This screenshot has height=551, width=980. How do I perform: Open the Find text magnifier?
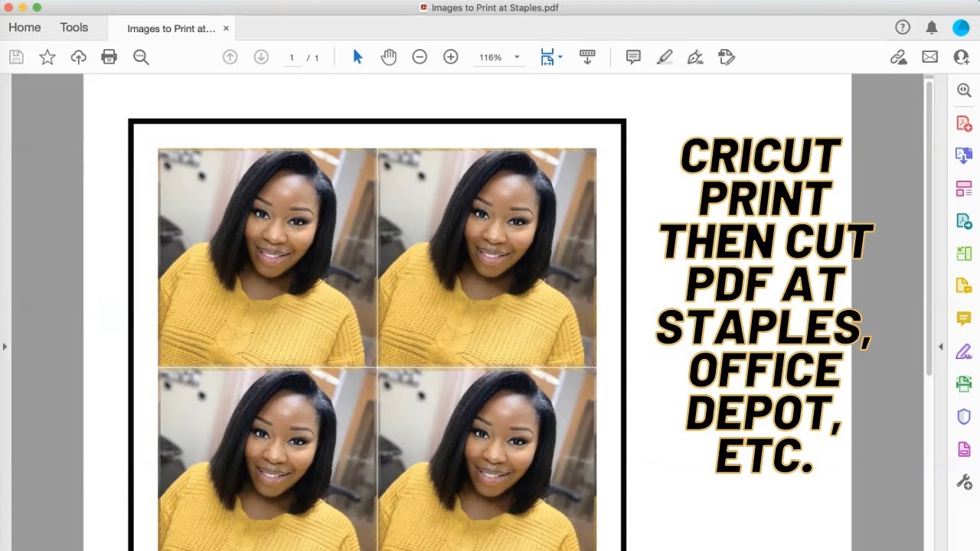pyautogui.click(x=141, y=57)
